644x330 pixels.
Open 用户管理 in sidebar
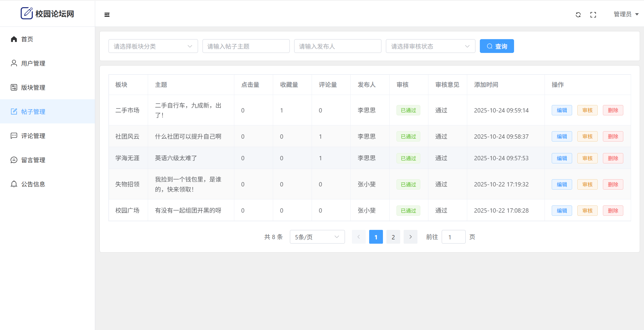[33, 63]
